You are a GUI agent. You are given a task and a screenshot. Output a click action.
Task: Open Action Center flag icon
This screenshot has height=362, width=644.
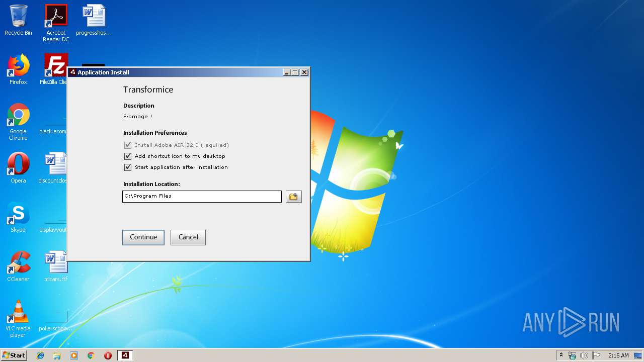click(596, 355)
